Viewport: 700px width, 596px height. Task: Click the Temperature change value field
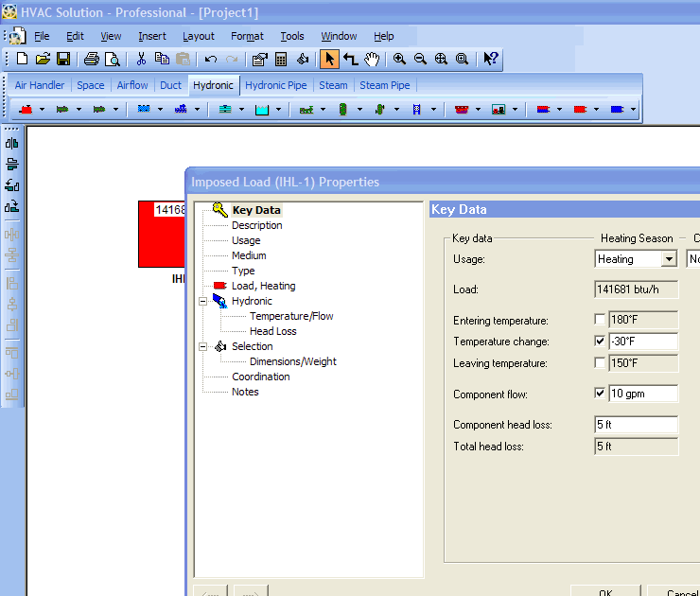(x=643, y=342)
